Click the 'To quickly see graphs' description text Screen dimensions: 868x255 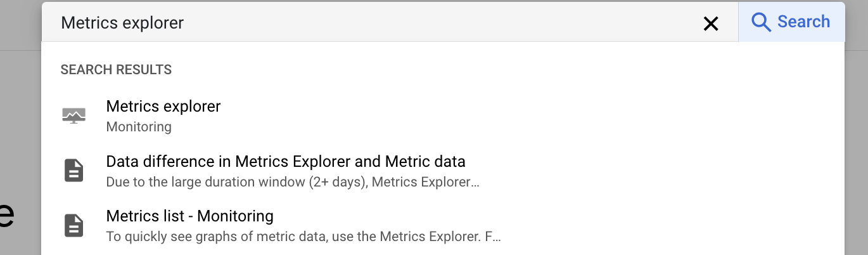tap(303, 238)
